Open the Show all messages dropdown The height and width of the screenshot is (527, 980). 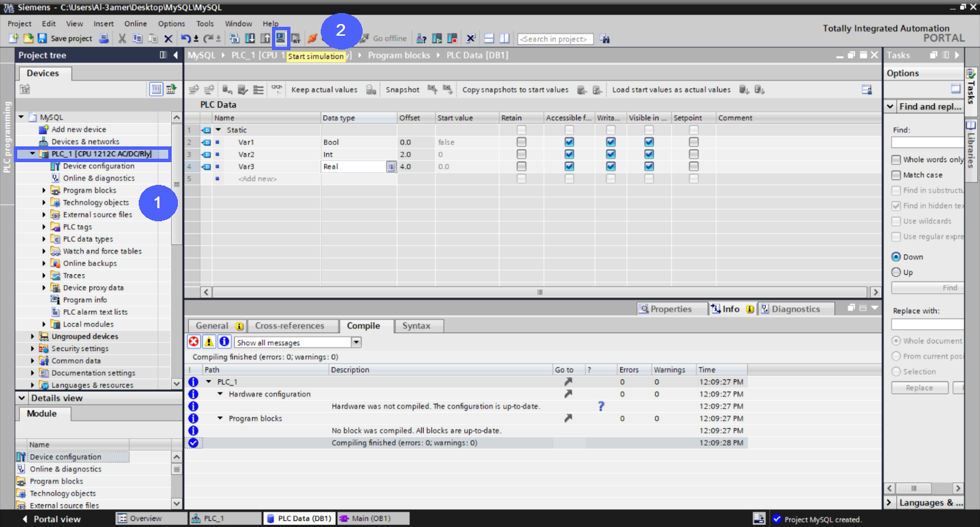point(356,341)
